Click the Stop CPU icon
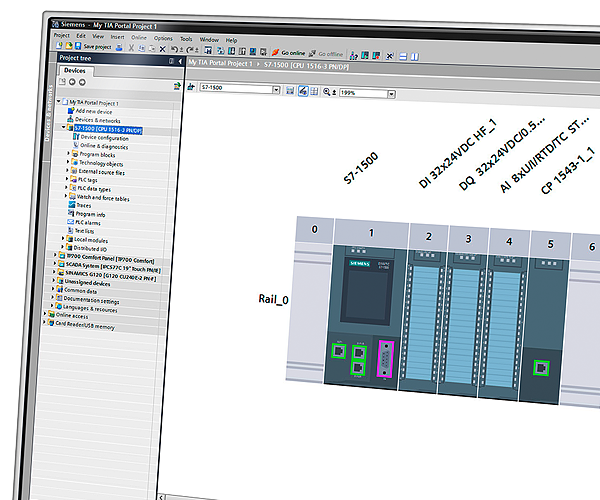Screen dimensions: 600x500 pyautogui.click(x=377, y=56)
